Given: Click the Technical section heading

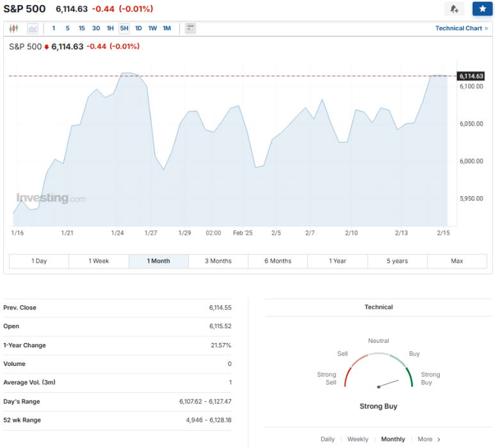Looking at the screenshot, I should click(x=378, y=307).
